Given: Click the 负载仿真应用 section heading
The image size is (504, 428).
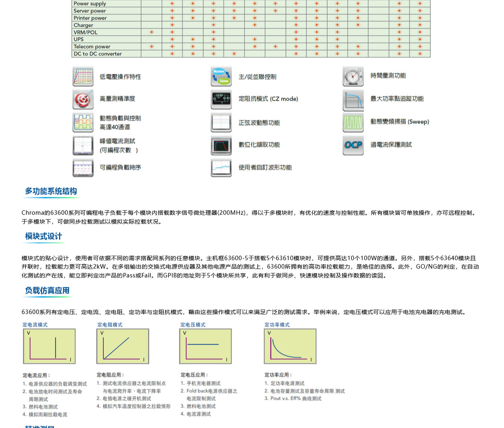Looking at the screenshot, I should point(47,291).
